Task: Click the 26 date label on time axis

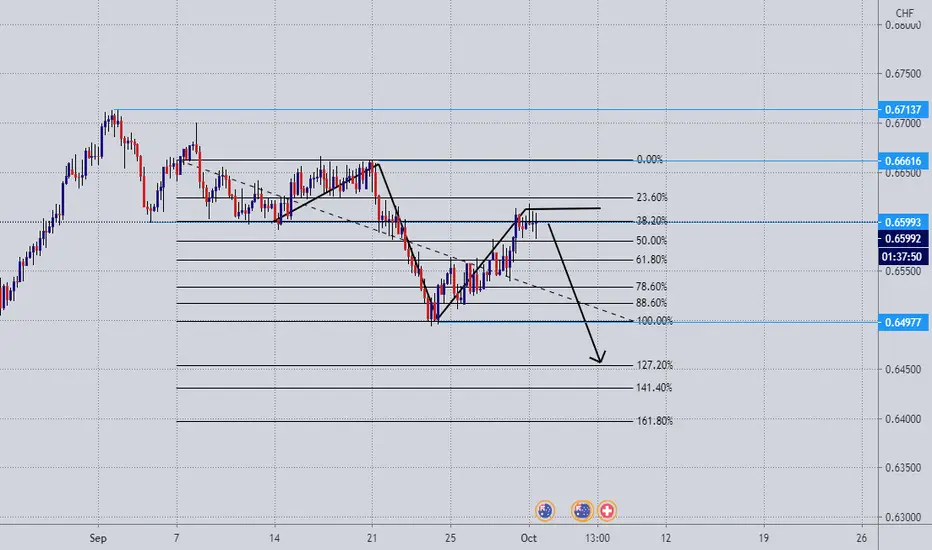Action: 861,538
